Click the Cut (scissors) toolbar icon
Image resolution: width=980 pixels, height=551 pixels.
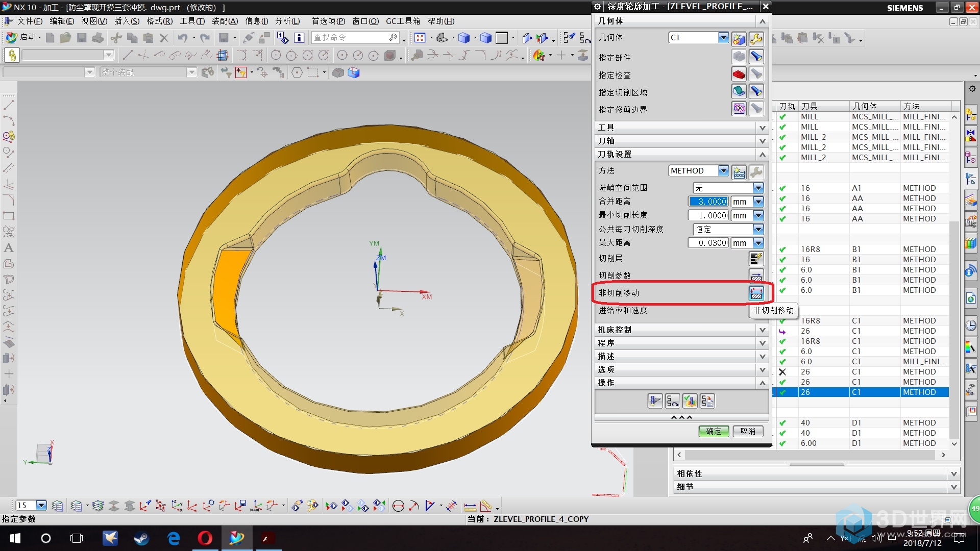pyautogui.click(x=116, y=38)
